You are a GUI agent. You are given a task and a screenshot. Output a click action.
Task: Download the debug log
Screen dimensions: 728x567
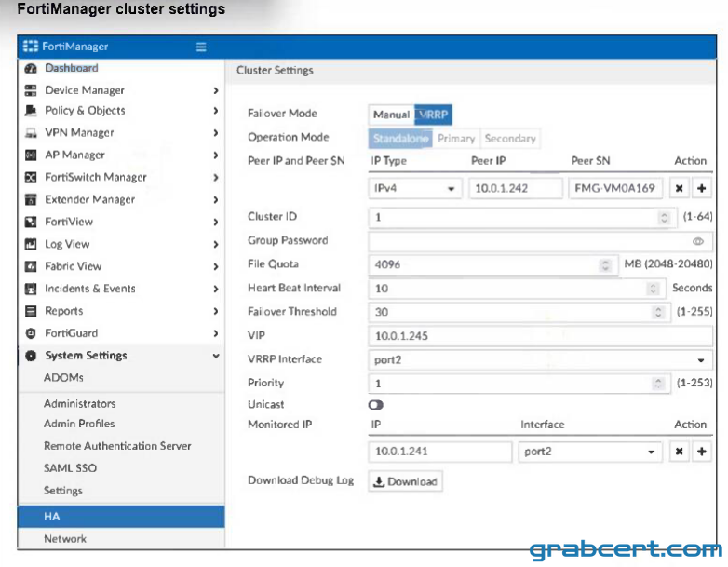[405, 481]
